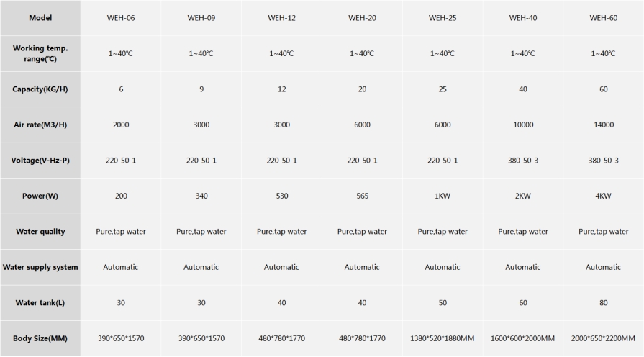Select WEH-12 Automatic water supply cell
The image size is (644, 357).
(x=281, y=267)
